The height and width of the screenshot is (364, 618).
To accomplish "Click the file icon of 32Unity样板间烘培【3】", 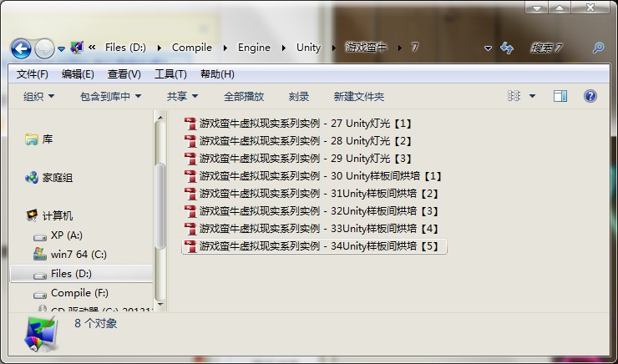I will click(190, 211).
